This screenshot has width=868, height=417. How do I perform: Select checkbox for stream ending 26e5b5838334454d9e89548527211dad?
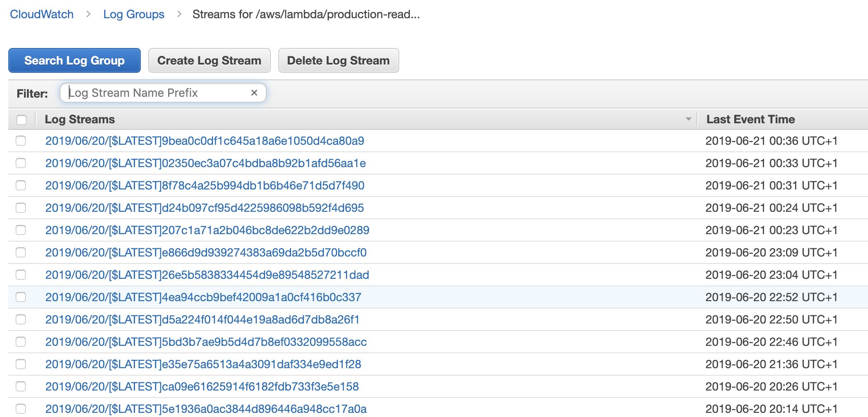[x=21, y=275]
